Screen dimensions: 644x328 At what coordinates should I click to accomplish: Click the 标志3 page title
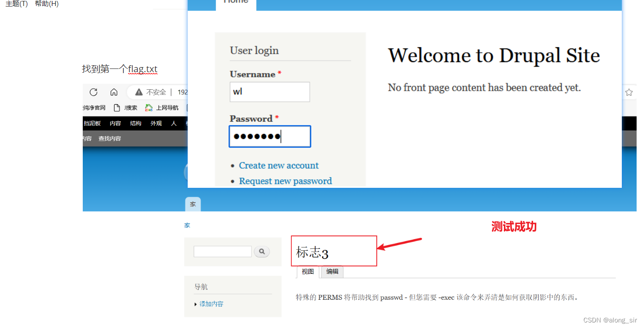click(312, 253)
